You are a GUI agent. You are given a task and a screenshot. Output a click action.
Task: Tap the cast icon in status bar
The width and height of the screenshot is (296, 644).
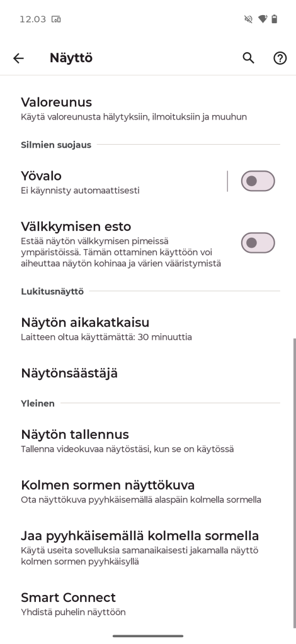(56, 19)
